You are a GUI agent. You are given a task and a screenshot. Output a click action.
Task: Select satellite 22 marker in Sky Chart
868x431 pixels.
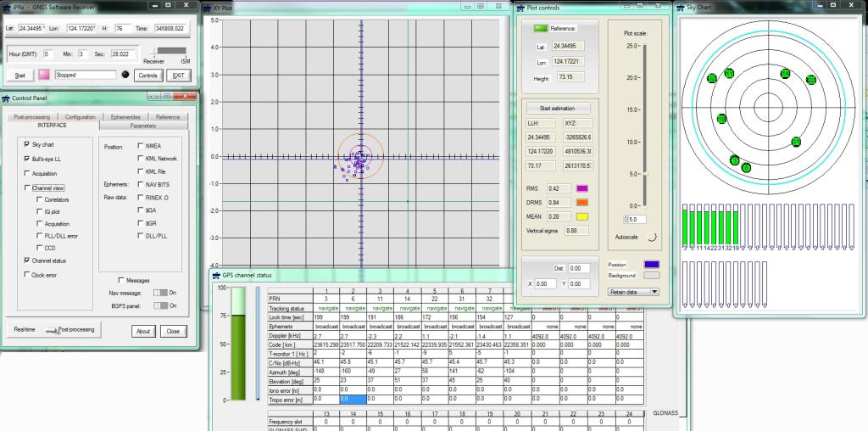click(x=811, y=80)
